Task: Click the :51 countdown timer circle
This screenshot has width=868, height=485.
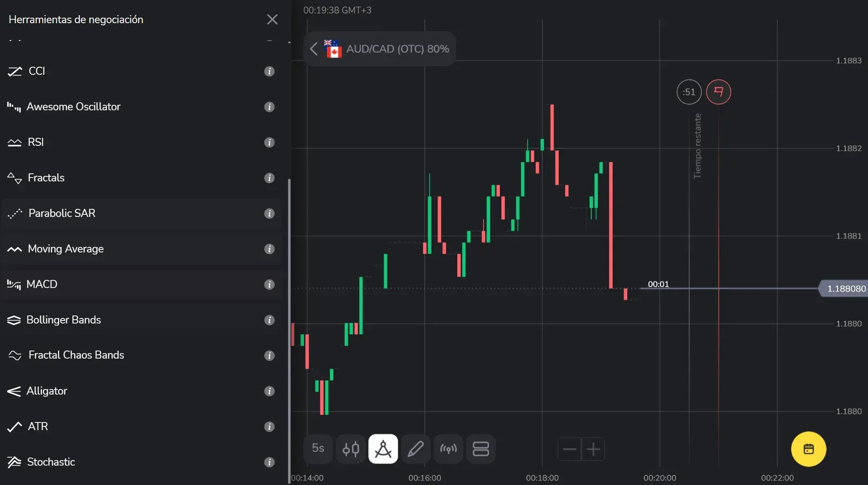Action: (x=689, y=92)
